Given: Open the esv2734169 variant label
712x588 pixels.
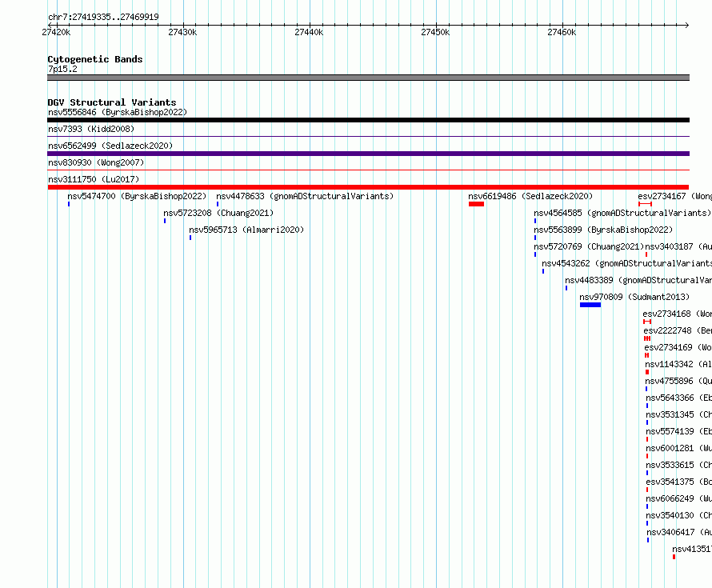Looking at the screenshot, I should click(x=678, y=347).
